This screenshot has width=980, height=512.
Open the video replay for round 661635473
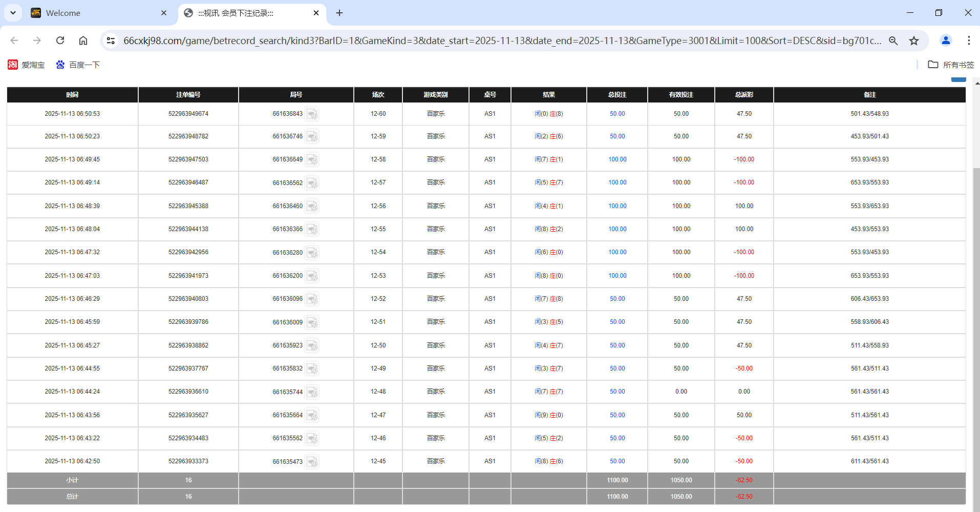click(x=312, y=462)
